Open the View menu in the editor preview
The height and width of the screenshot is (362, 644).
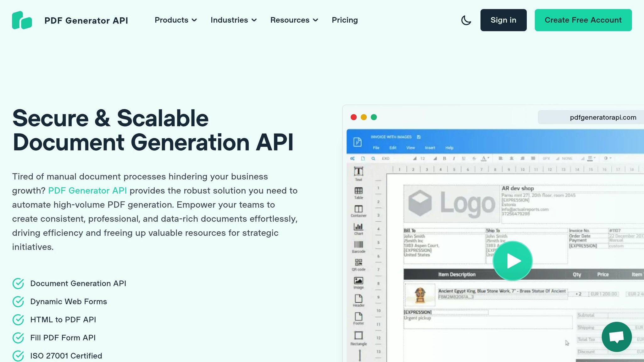tap(410, 148)
